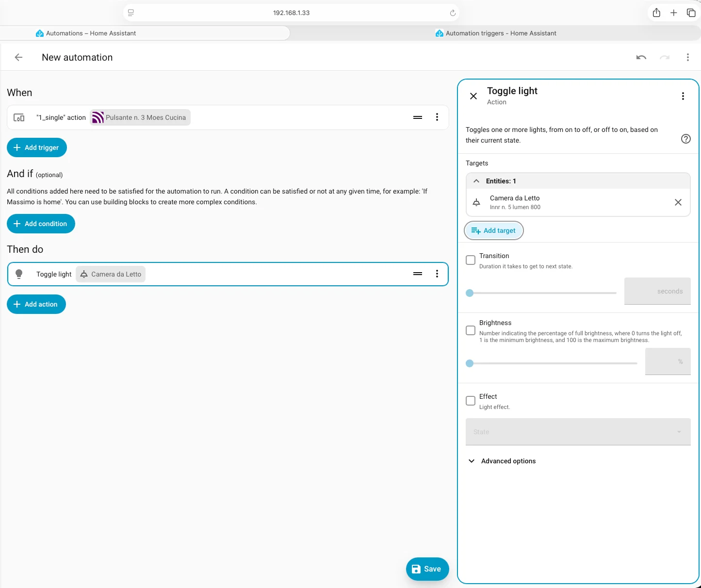Click the transition seconds input field

click(657, 291)
